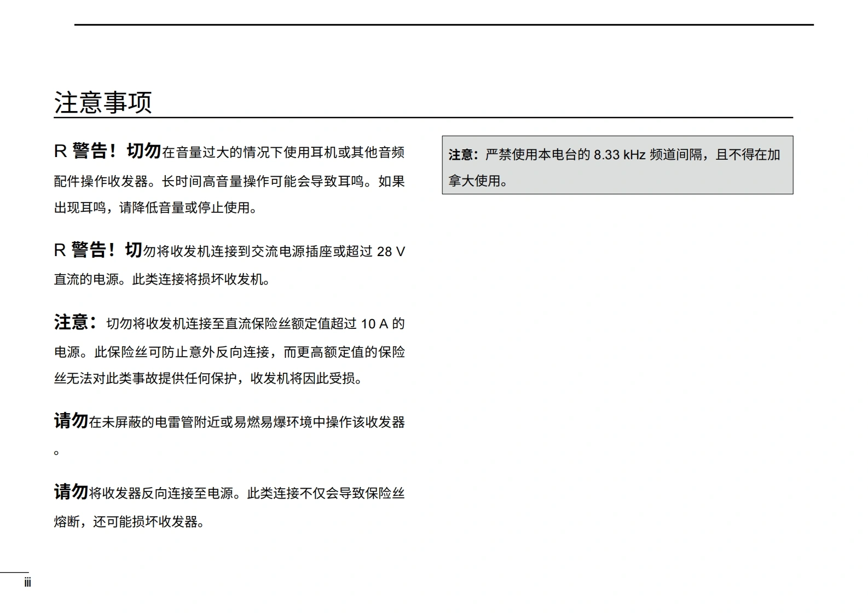Screen dimensions: 868x614
Task: Select the 8.33 kHz text in note box
Action: pyautogui.click(x=620, y=155)
